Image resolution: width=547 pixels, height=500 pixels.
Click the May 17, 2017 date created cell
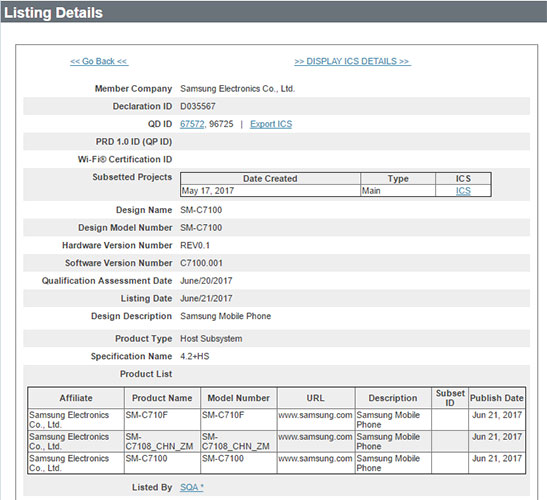click(x=270, y=191)
